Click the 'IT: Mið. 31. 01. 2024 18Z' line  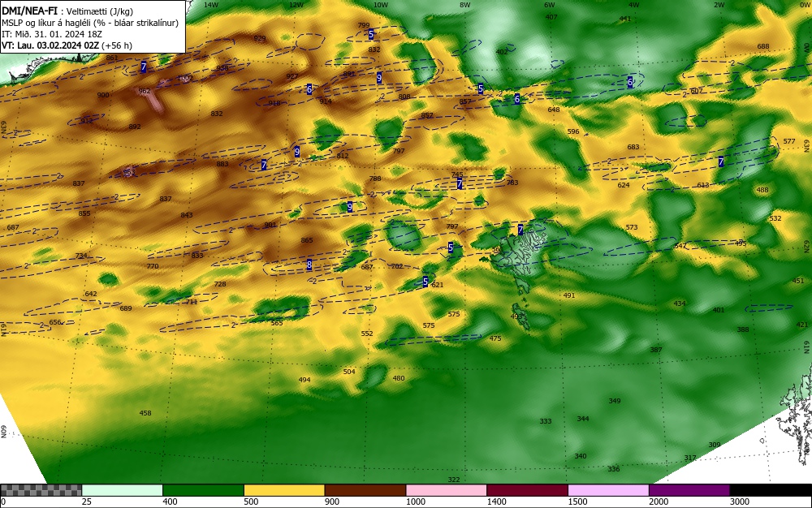pyautogui.click(x=50, y=34)
